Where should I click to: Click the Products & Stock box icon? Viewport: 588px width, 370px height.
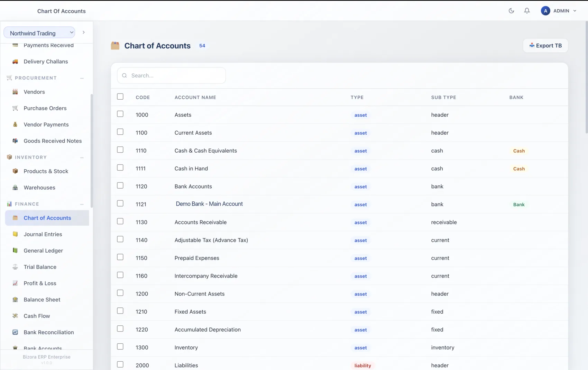[x=15, y=171]
